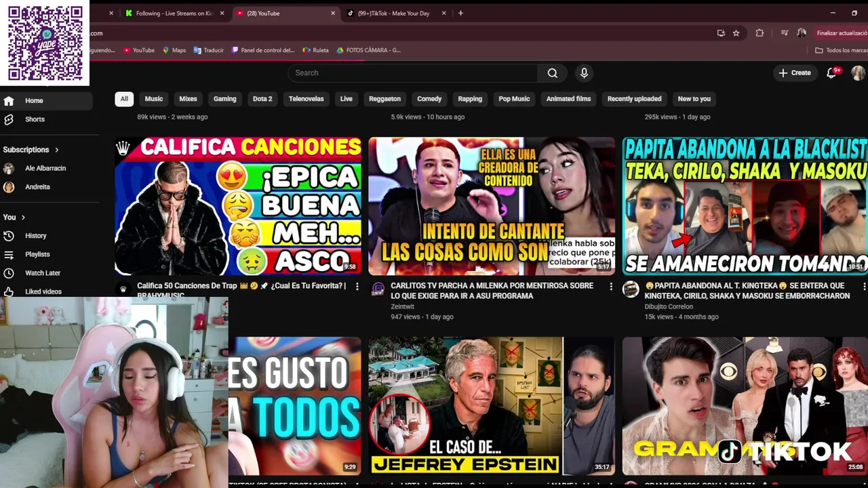Viewport: 868px width, 488px height.
Task: Open Todos los marcadores folder
Action: click(841, 50)
